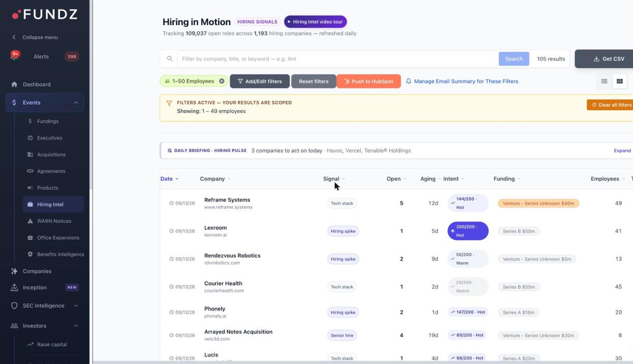
Task: Push results to HubSpot
Action: point(369,81)
